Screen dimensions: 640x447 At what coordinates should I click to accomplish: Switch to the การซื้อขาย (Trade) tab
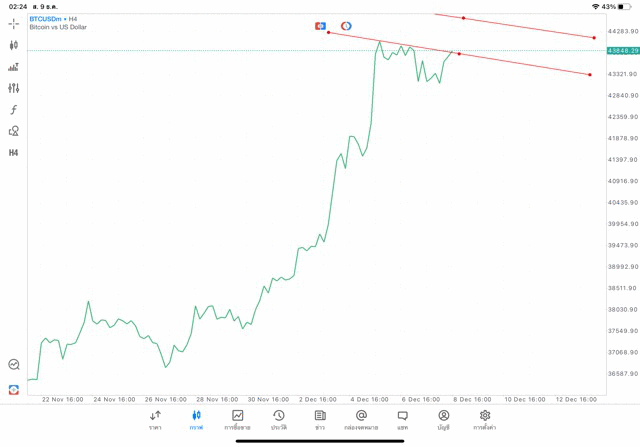237,420
